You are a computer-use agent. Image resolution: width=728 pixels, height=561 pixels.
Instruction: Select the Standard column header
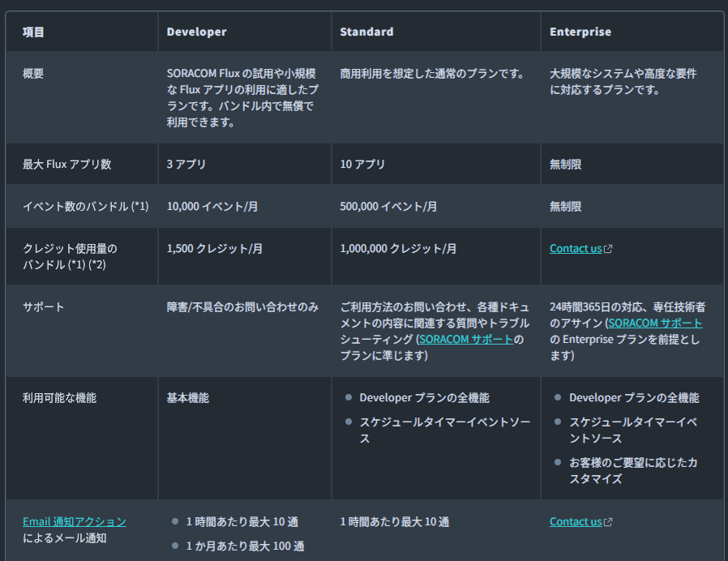[x=366, y=32]
